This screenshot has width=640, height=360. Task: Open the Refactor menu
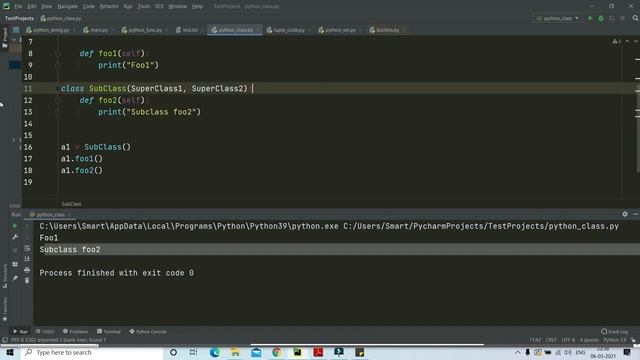[x=109, y=6]
